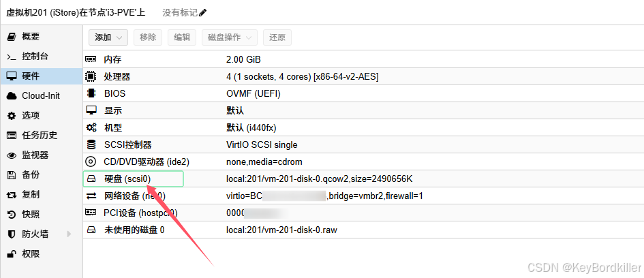Open the Cloud-Init tab
The image size is (644, 278).
point(41,95)
